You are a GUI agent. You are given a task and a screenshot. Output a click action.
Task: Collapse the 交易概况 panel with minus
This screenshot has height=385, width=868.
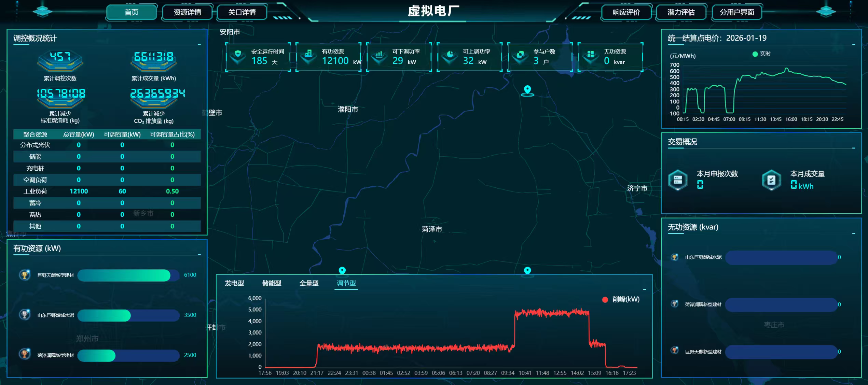[853, 148]
